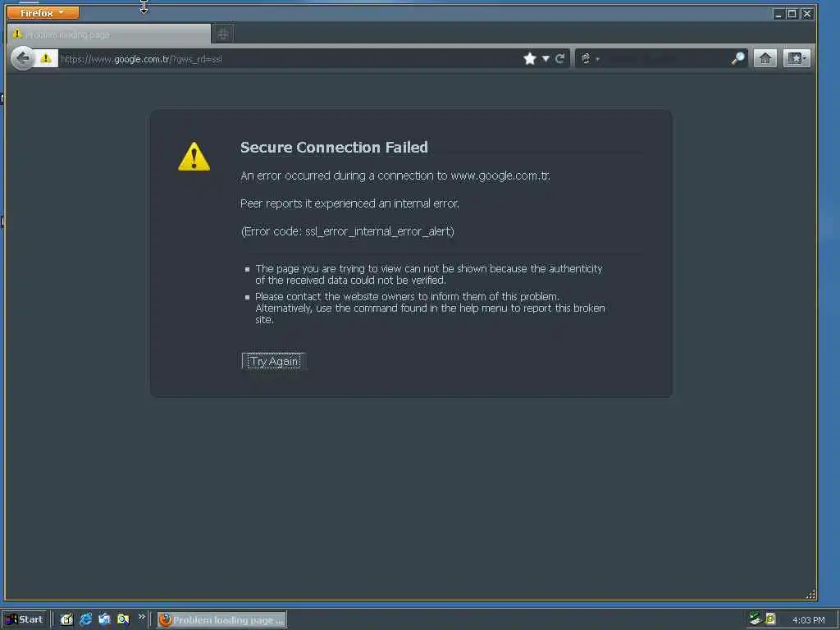Open a new tab with the plus button
Image resolution: width=840 pixels, height=630 pixels.
pyautogui.click(x=223, y=34)
